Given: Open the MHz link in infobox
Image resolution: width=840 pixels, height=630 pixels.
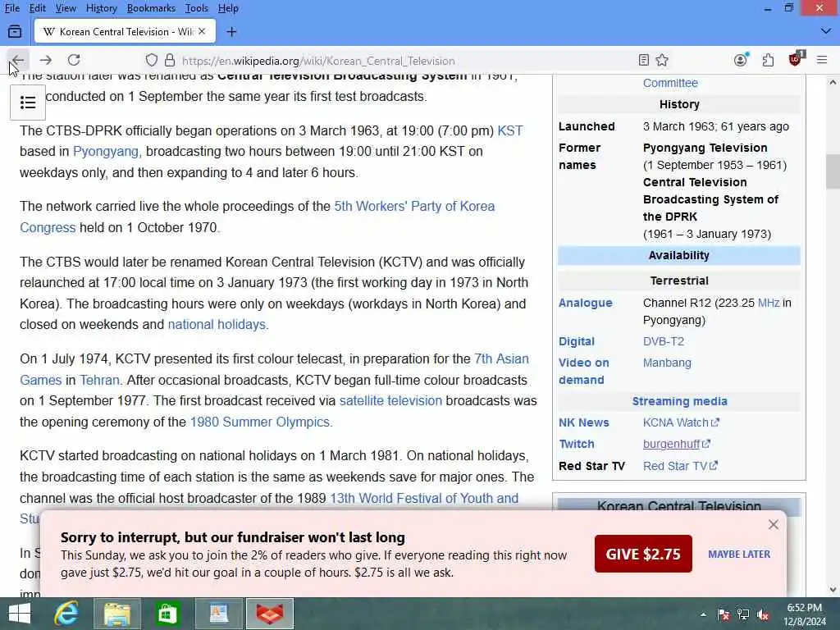Looking at the screenshot, I should tap(768, 303).
